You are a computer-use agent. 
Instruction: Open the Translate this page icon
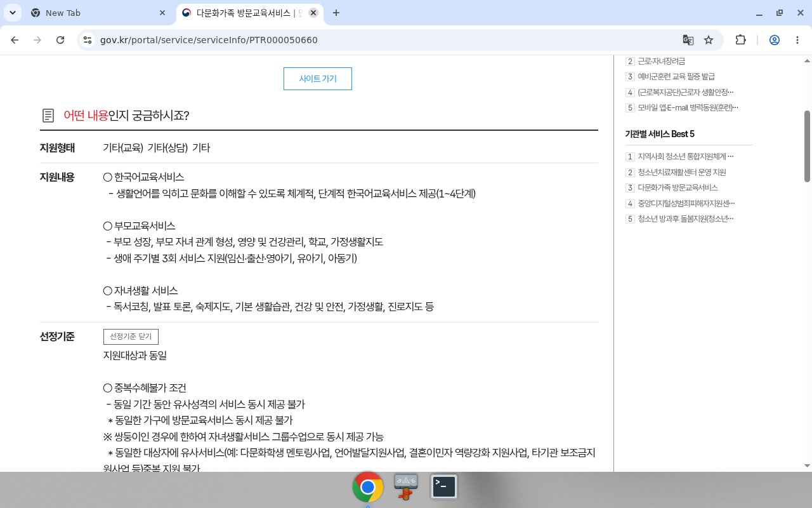(688, 40)
